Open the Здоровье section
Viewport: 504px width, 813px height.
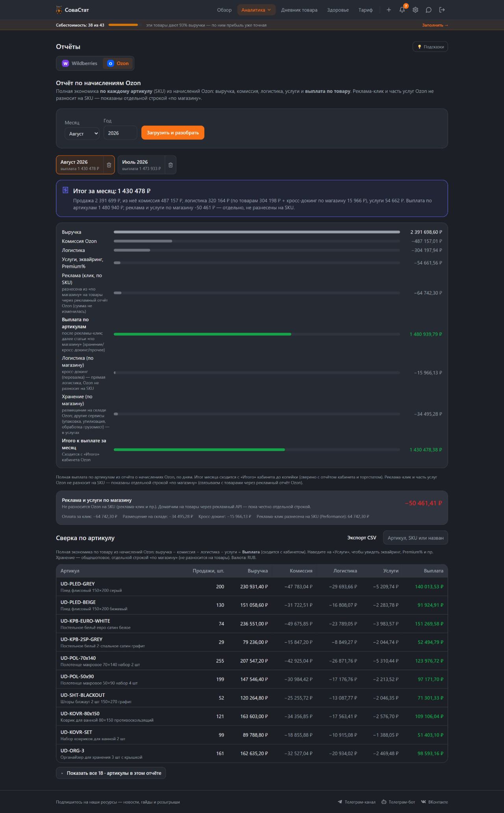click(338, 10)
